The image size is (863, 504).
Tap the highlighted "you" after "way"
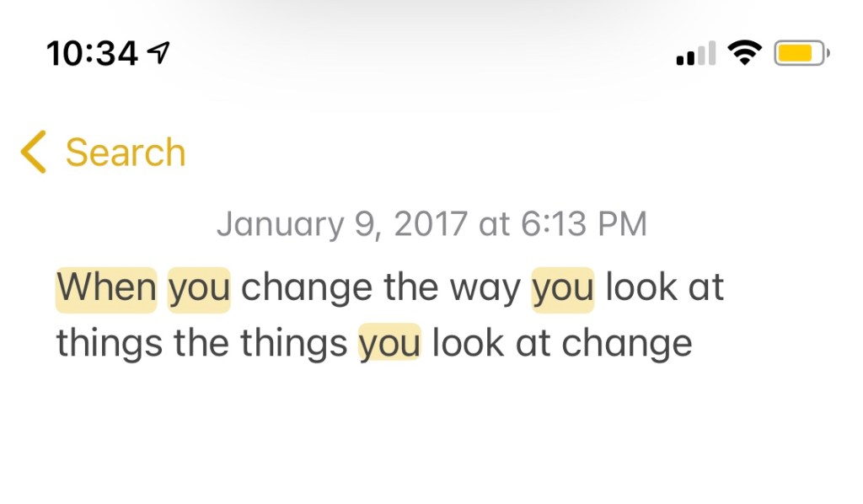point(563,288)
